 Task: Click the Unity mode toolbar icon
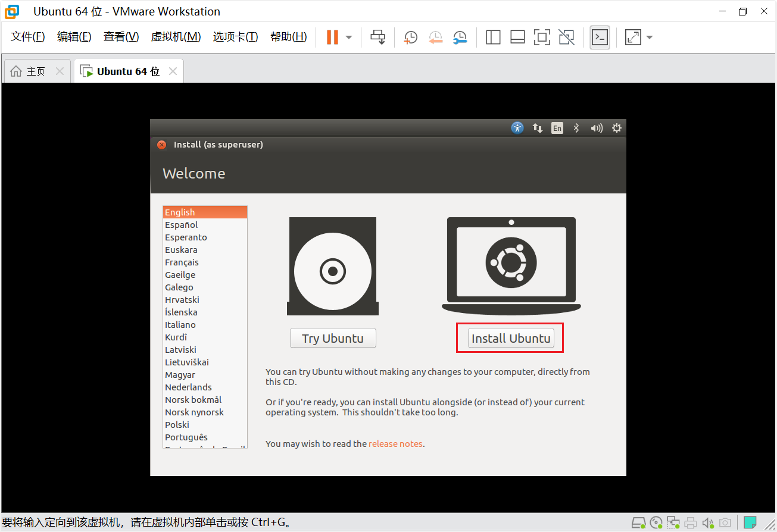click(566, 37)
